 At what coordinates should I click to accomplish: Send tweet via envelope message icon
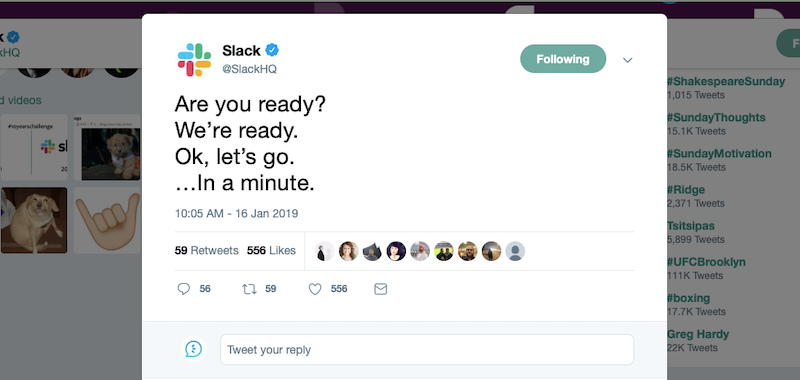tap(381, 289)
